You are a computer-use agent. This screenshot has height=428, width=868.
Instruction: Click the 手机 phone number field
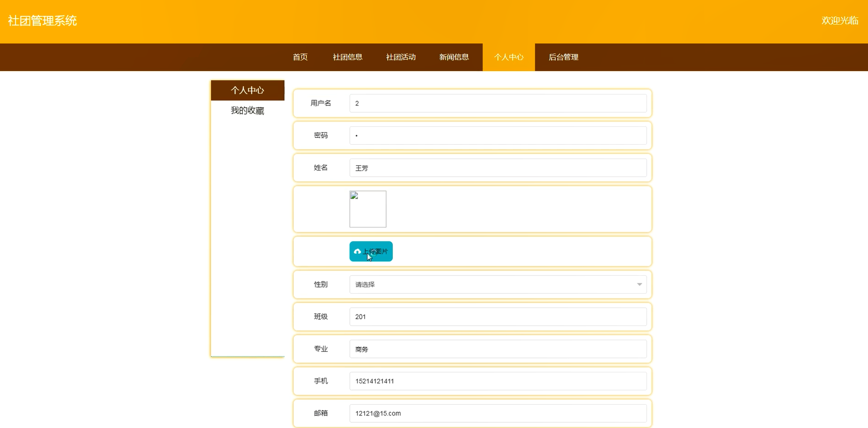tap(497, 381)
